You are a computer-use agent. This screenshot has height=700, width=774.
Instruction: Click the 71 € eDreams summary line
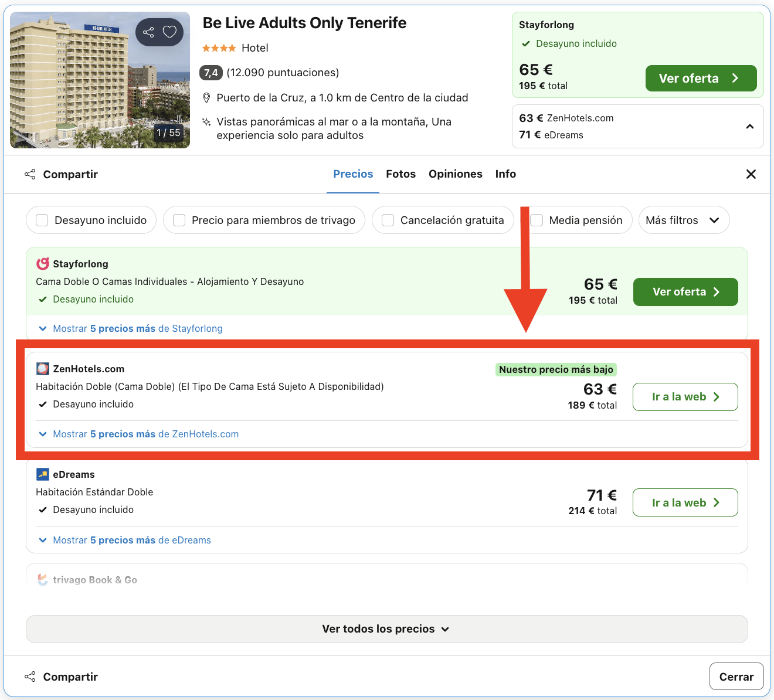pos(551,135)
